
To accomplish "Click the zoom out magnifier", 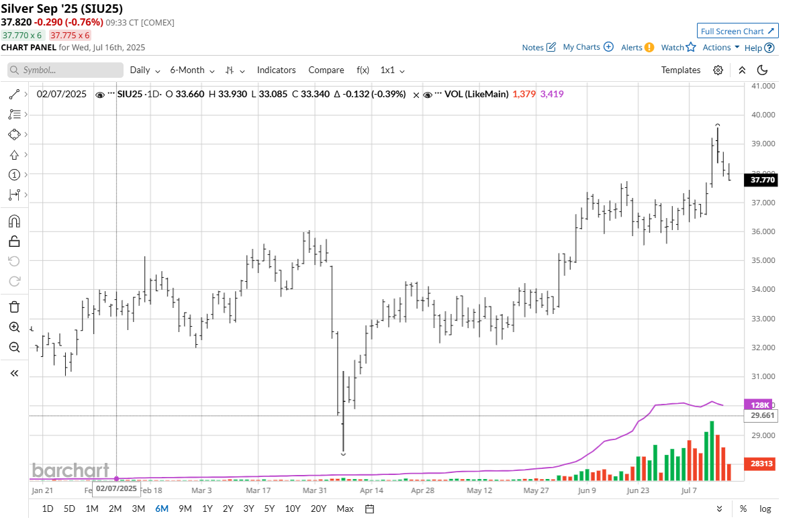I will click(x=14, y=348).
